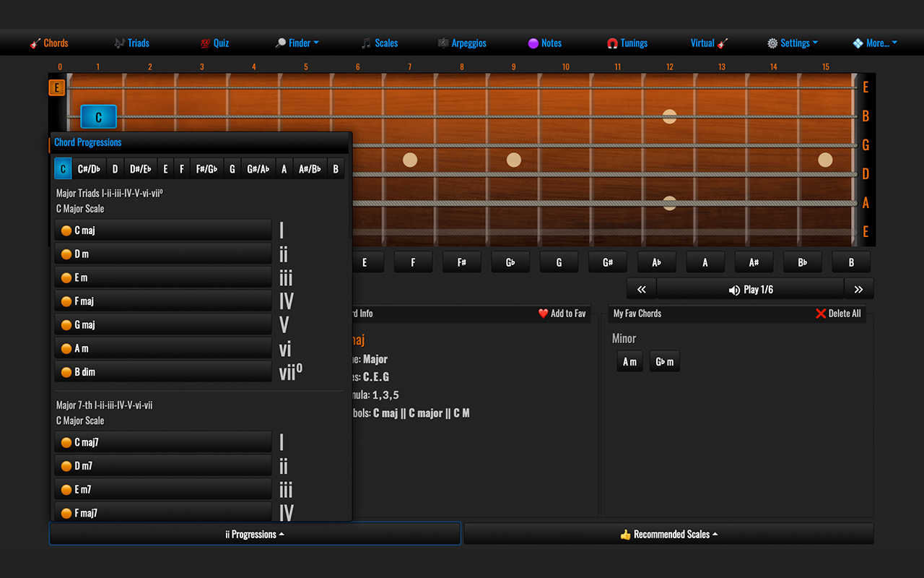
Task: Choose the G maj triad chord
Action: 163,324
